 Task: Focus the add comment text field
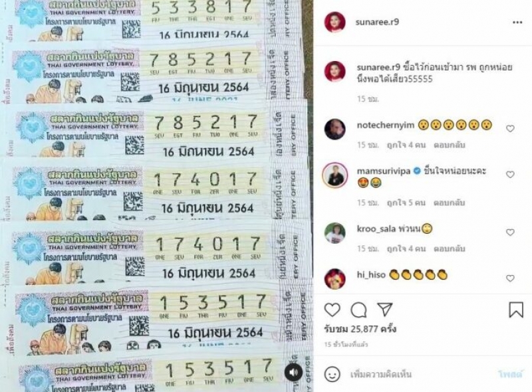(x=421, y=374)
